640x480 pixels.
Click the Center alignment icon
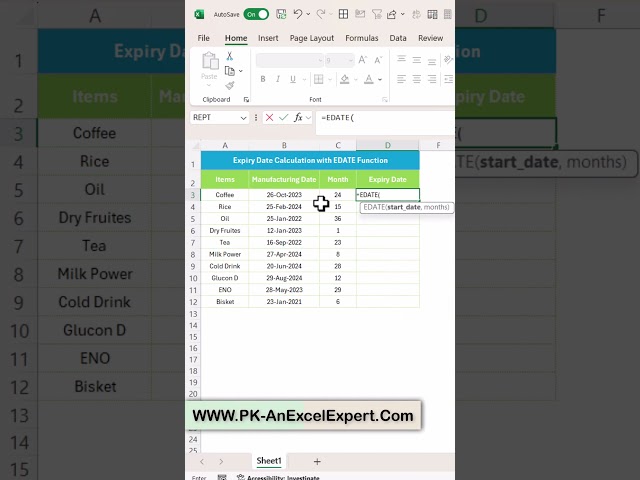coord(417,79)
